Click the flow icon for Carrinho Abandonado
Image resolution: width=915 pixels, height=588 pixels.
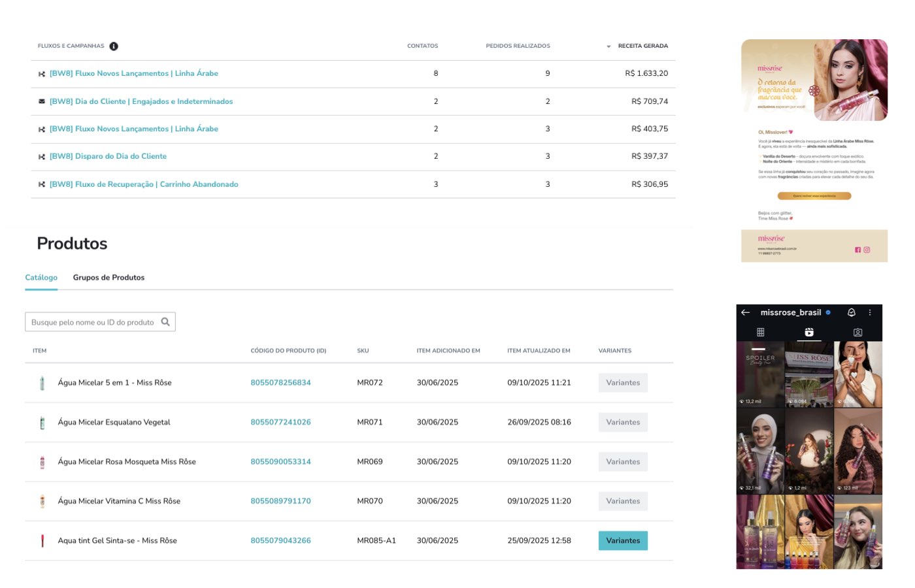(x=42, y=184)
